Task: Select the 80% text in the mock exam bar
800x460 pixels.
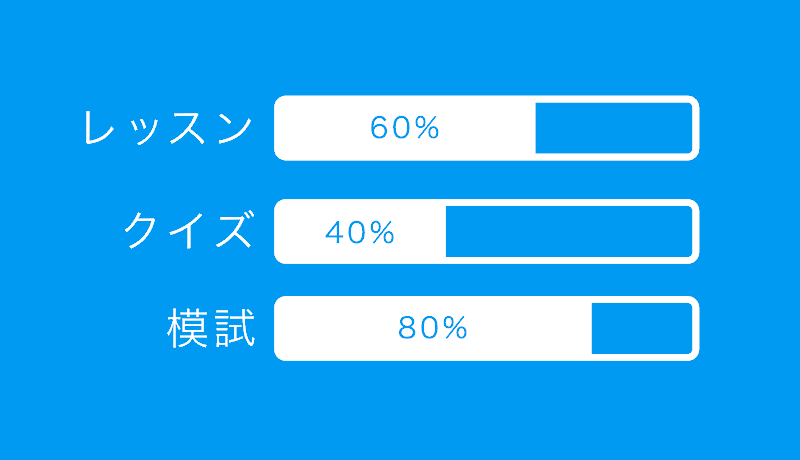Action: click(x=433, y=327)
